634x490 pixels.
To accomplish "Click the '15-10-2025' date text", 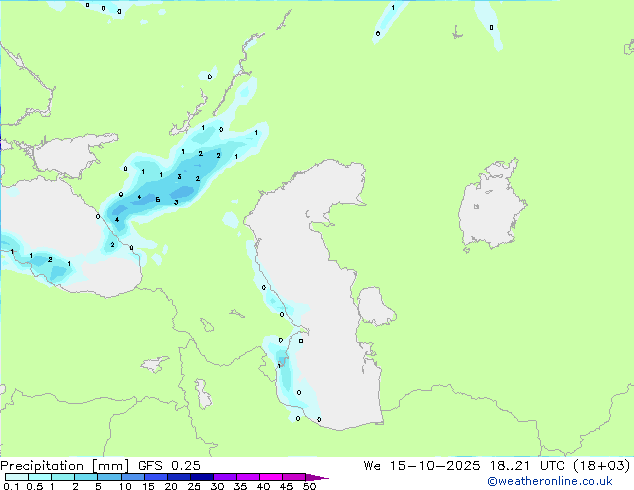I will click(x=435, y=466).
